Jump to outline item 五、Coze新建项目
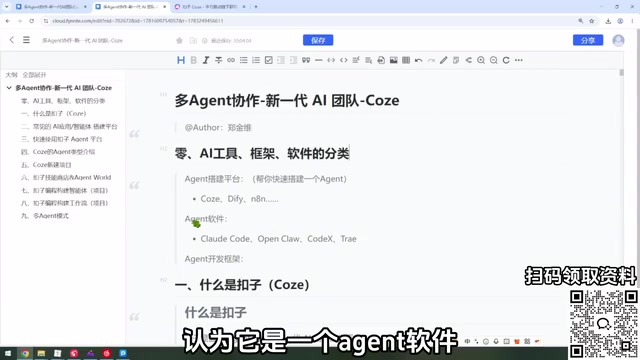The image size is (640, 360). tap(46, 165)
